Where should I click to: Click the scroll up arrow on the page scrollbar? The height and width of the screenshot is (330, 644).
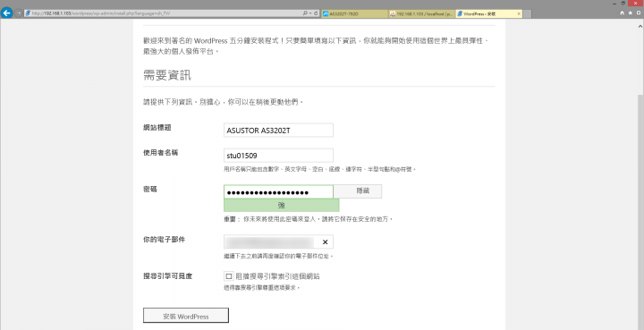640,26
